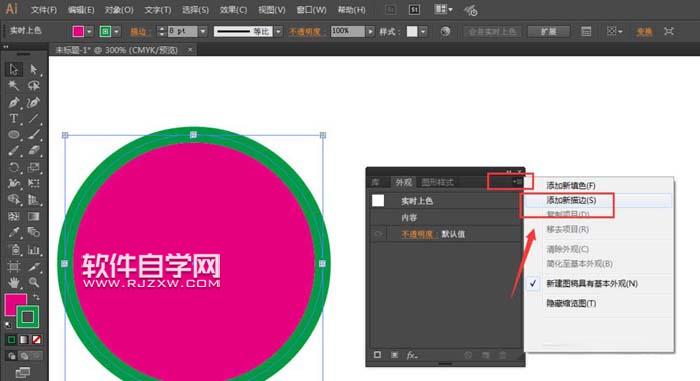Click the 扩展 button
This screenshot has height=381, width=700.
549,31
